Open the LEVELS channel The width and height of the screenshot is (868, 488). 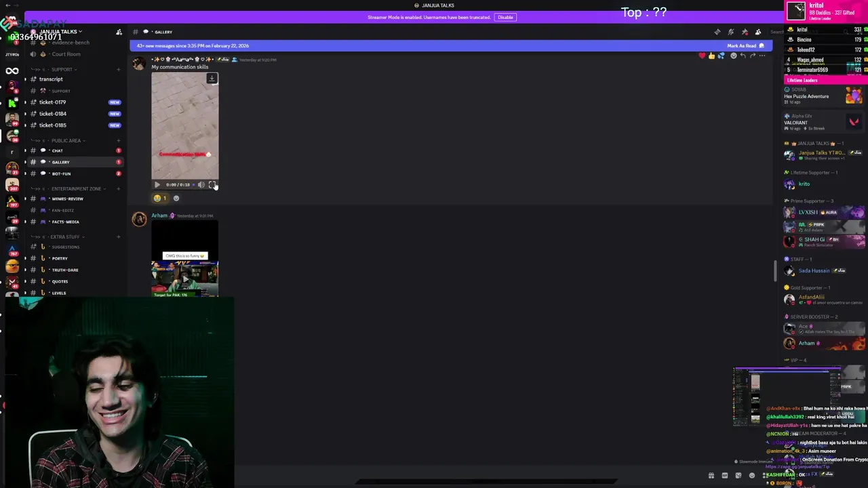pos(76,293)
